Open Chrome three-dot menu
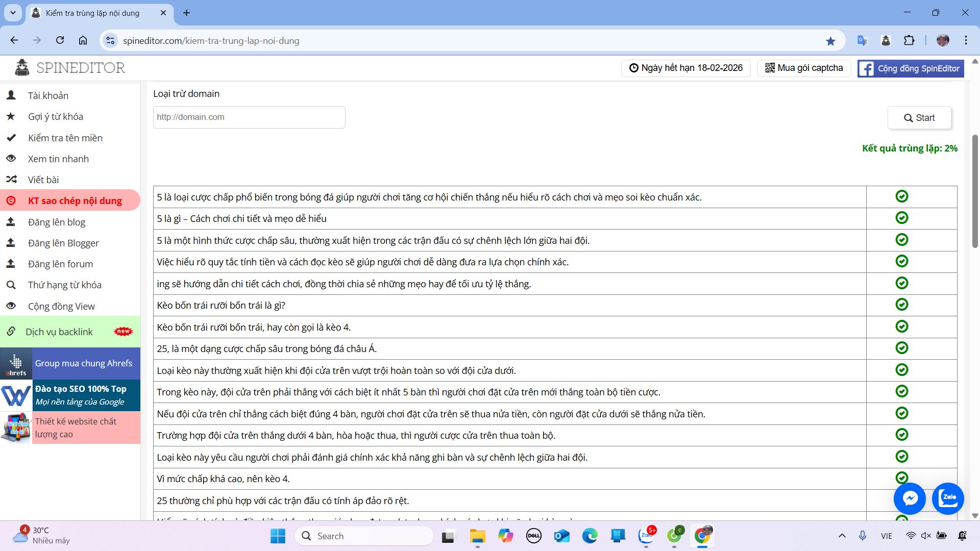The image size is (980, 551). tap(966, 41)
